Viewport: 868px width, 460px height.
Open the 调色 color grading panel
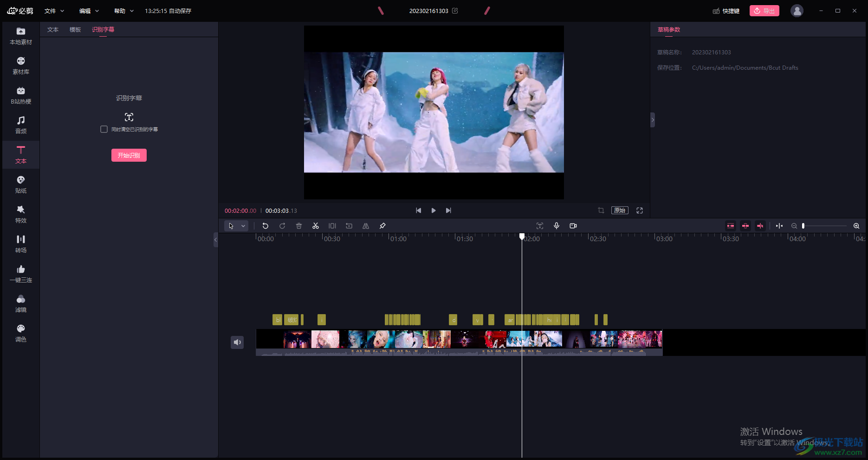(21, 334)
